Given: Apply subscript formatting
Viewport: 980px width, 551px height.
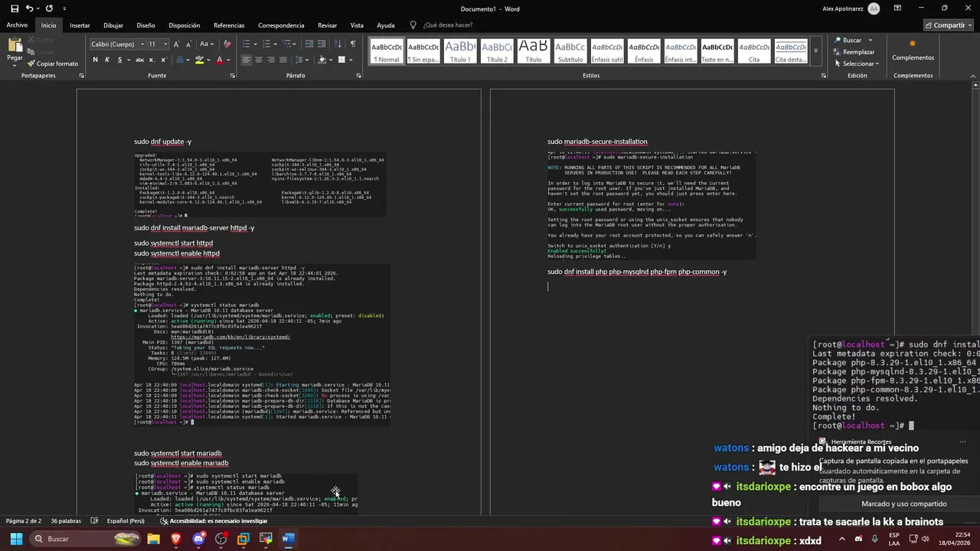Looking at the screenshot, I should coord(152,60).
